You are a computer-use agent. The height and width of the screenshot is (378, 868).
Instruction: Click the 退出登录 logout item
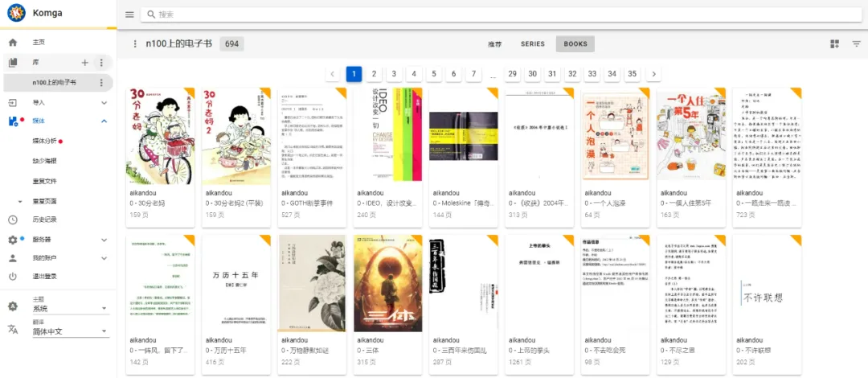click(44, 276)
